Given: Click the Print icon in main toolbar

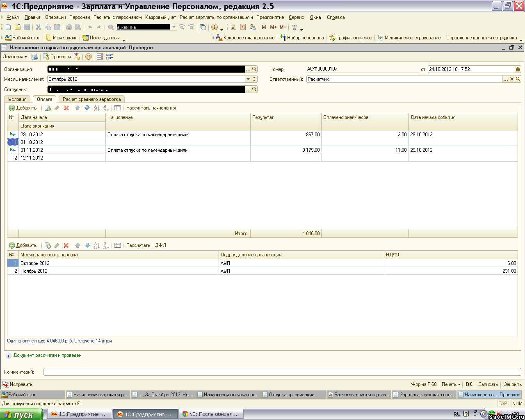Looking at the screenshot, I should tap(69, 27).
